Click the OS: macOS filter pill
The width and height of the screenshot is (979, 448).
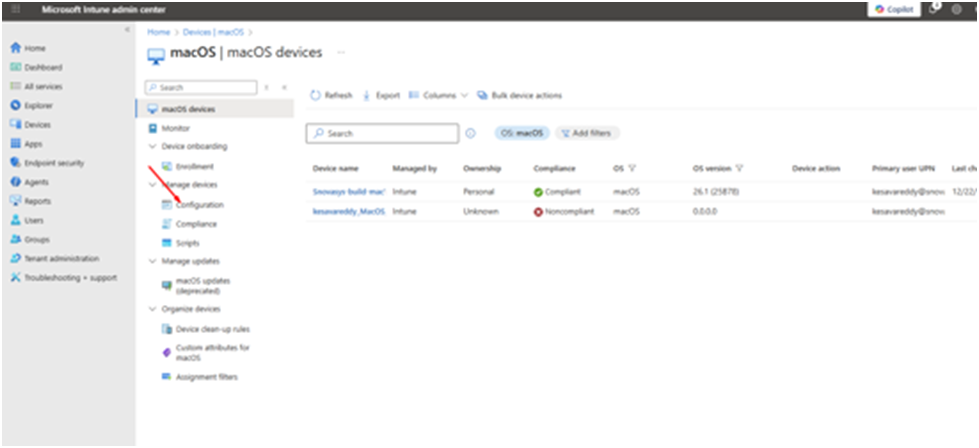[522, 133]
